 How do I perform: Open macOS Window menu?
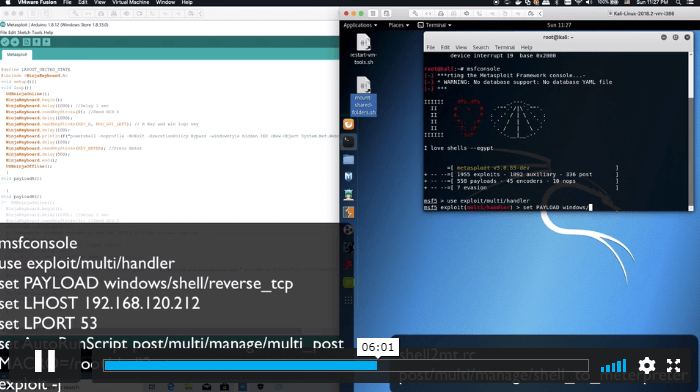click(x=165, y=2)
